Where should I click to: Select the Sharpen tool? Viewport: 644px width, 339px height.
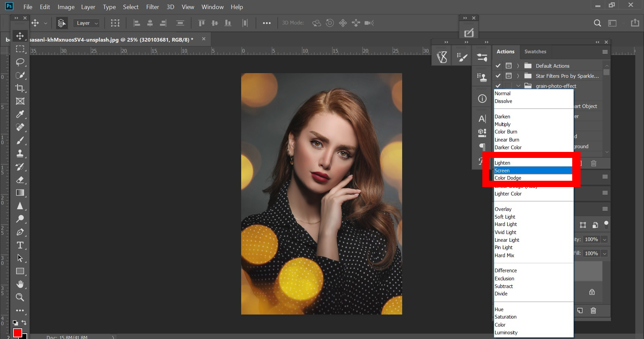click(x=20, y=206)
